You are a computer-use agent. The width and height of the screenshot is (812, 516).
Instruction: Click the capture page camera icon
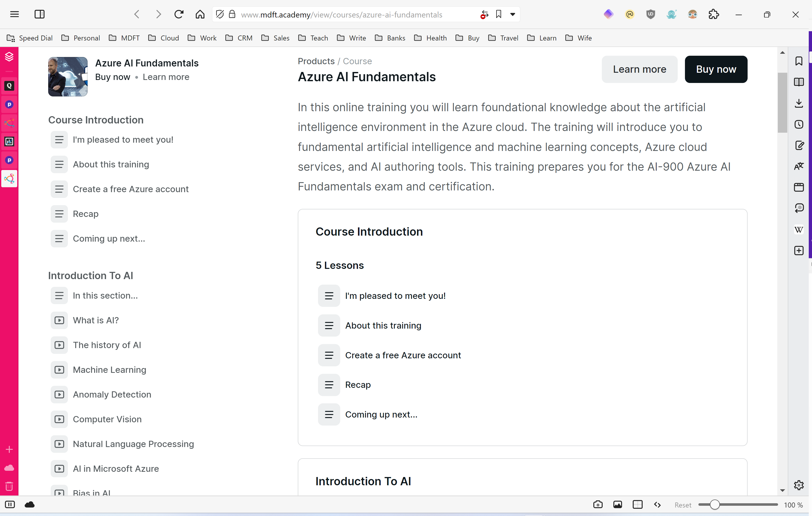598,505
